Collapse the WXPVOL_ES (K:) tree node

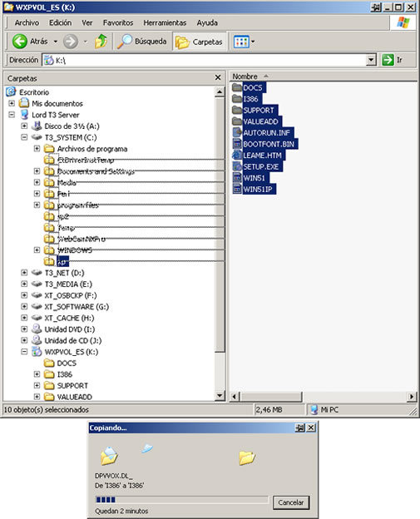[24, 352]
